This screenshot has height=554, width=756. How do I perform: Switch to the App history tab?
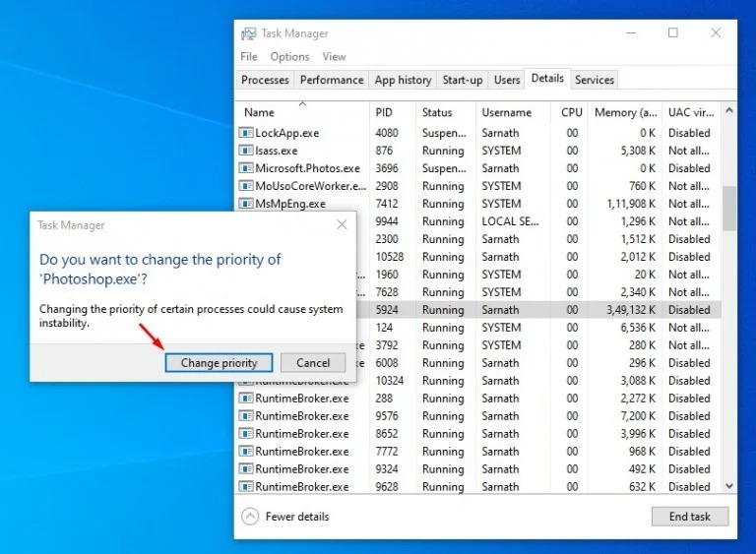(x=403, y=80)
